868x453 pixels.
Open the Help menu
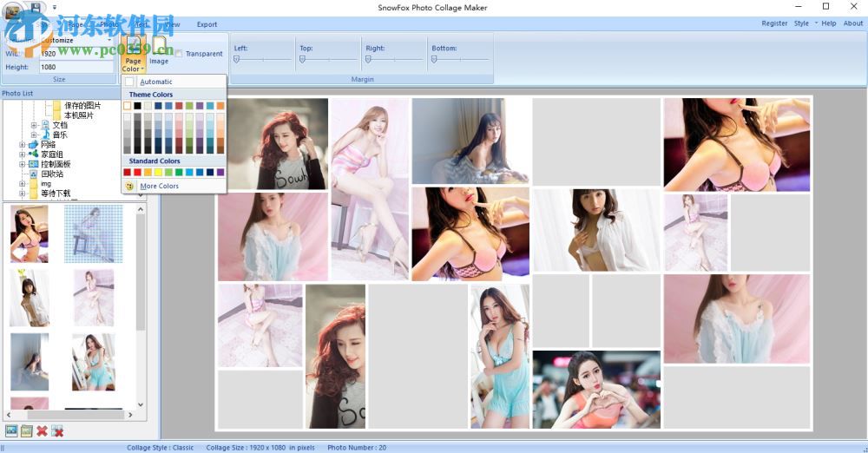[829, 23]
